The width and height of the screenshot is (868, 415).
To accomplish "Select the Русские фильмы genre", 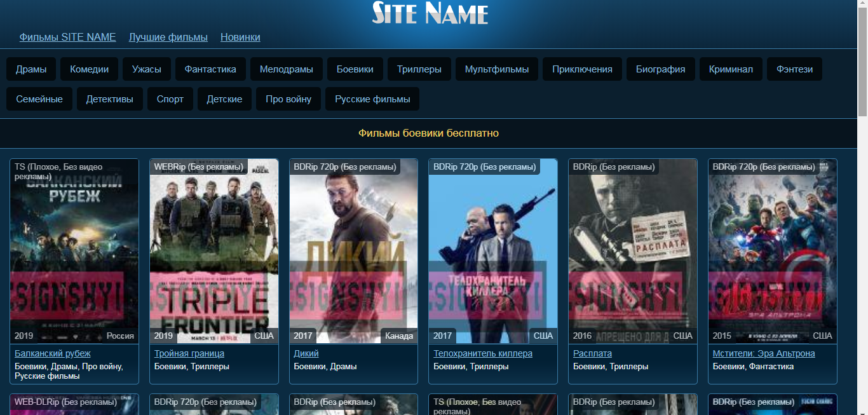I will [372, 99].
